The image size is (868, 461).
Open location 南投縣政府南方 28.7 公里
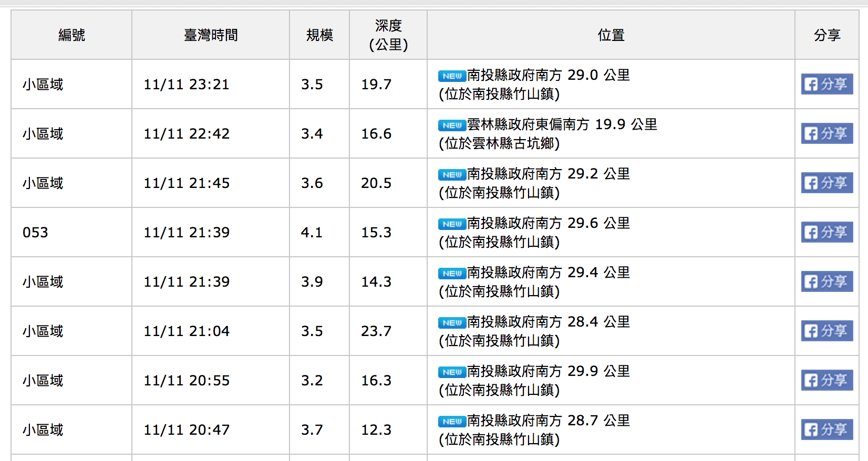coord(549,421)
